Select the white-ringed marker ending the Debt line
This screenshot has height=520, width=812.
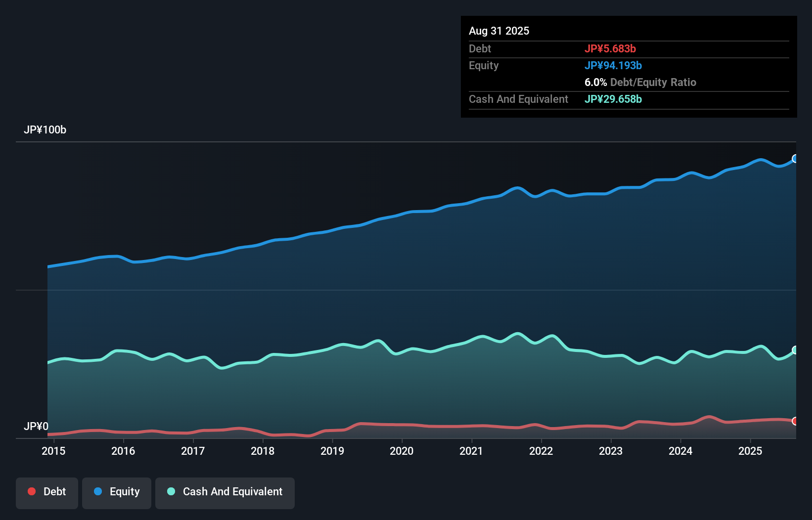click(x=795, y=421)
